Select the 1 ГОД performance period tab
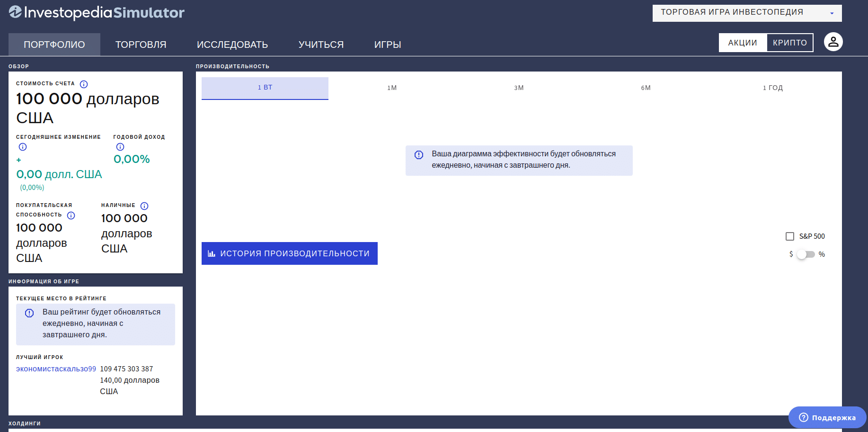The height and width of the screenshot is (432, 868). [772, 88]
